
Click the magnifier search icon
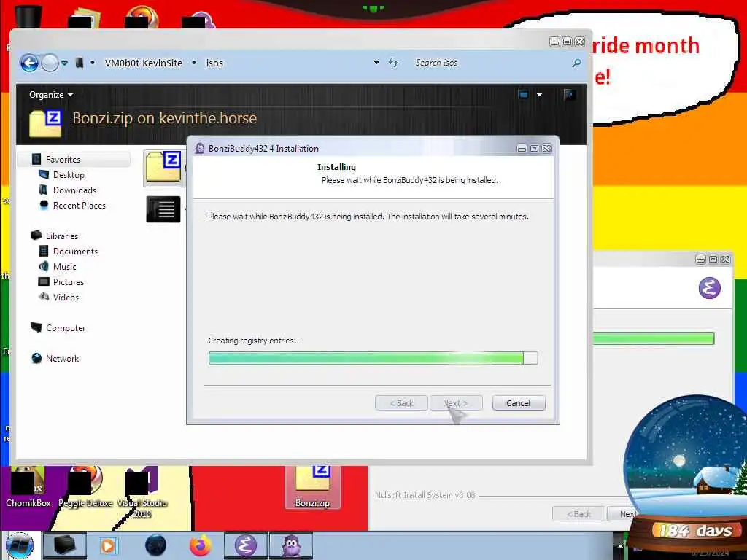576,63
